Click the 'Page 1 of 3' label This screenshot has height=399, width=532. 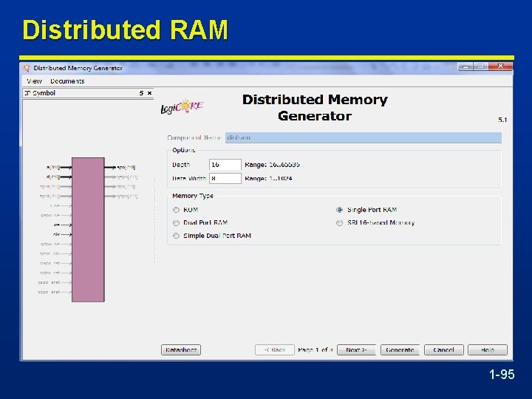[x=316, y=349]
